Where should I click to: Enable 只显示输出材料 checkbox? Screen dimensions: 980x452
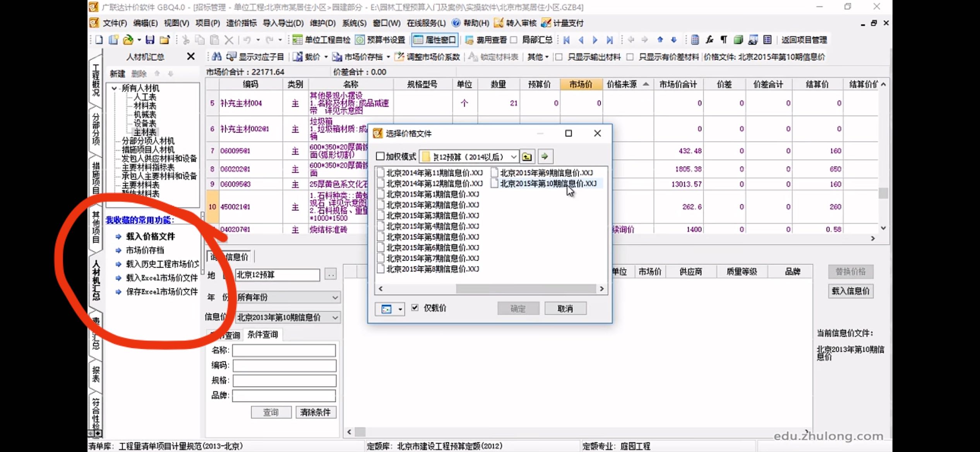point(559,57)
